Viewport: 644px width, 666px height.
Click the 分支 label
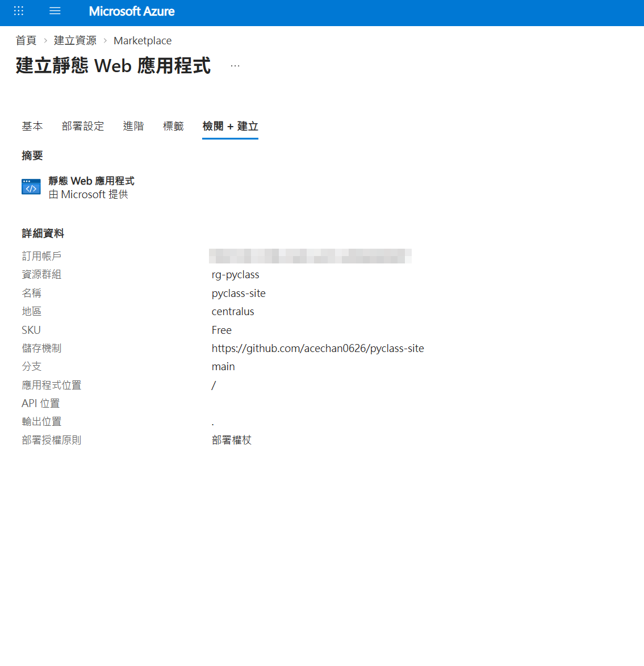tap(31, 367)
